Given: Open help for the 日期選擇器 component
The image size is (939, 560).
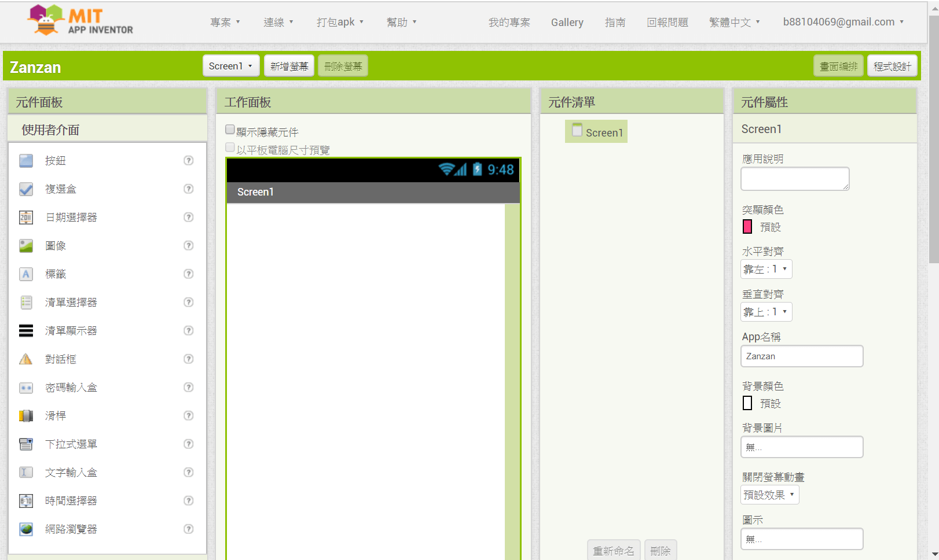Looking at the screenshot, I should [188, 218].
